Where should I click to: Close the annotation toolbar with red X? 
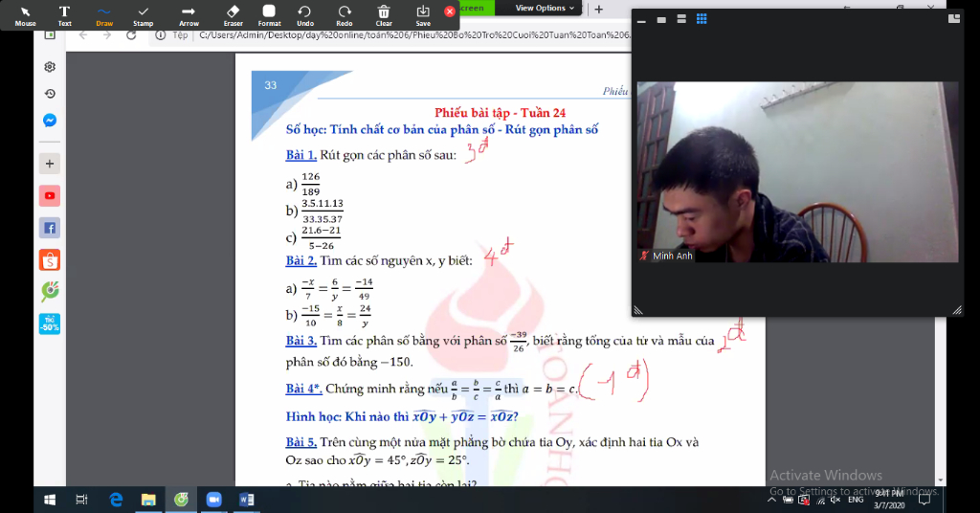(450, 11)
